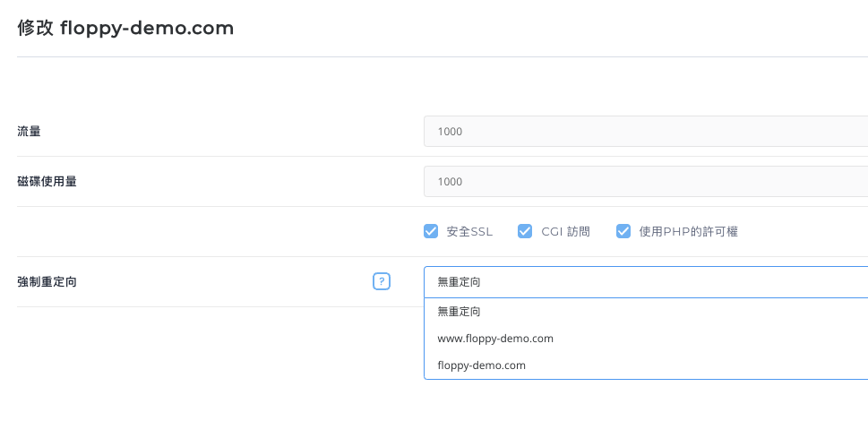Toggle the 安全SSL checkbox

click(x=431, y=231)
